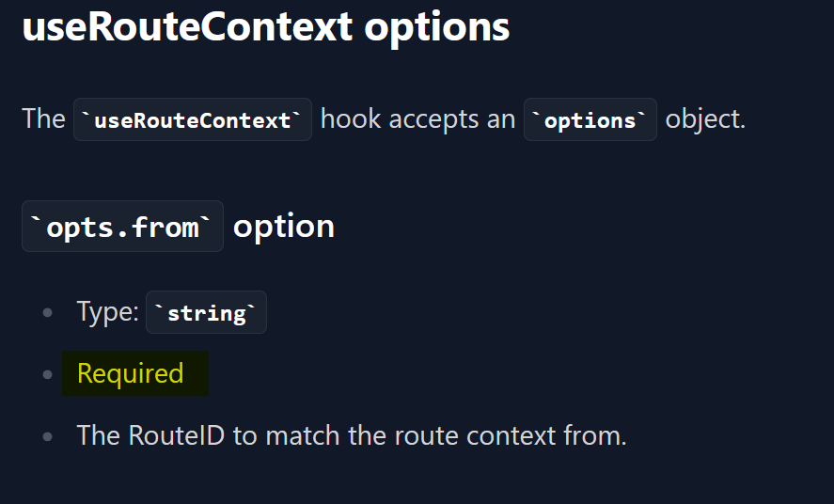The width and height of the screenshot is (834, 504).
Task: Click the word "The" before "RouteID"
Action: (99, 435)
